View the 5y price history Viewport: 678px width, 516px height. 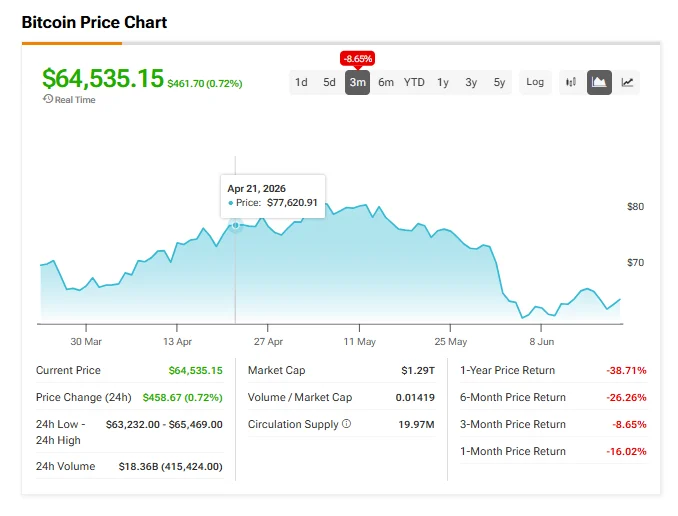click(x=499, y=82)
